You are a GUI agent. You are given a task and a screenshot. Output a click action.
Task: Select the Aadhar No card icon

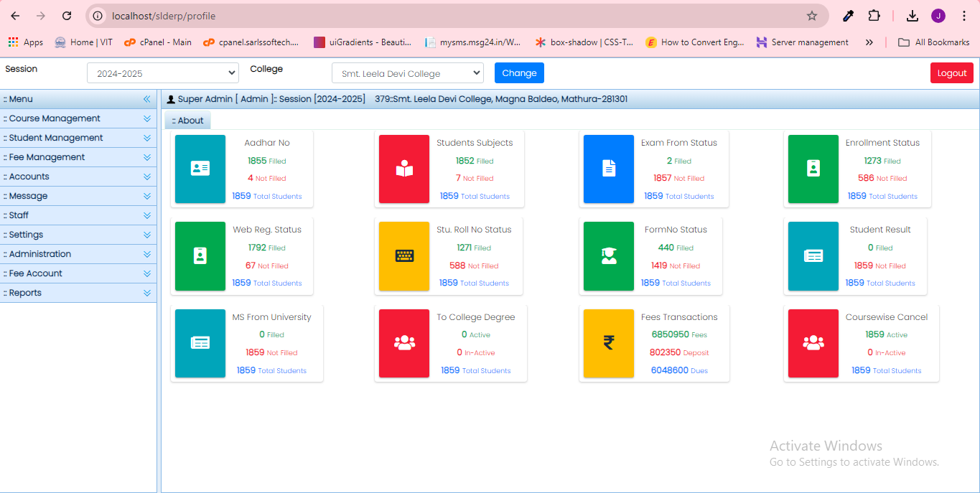(200, 169)
